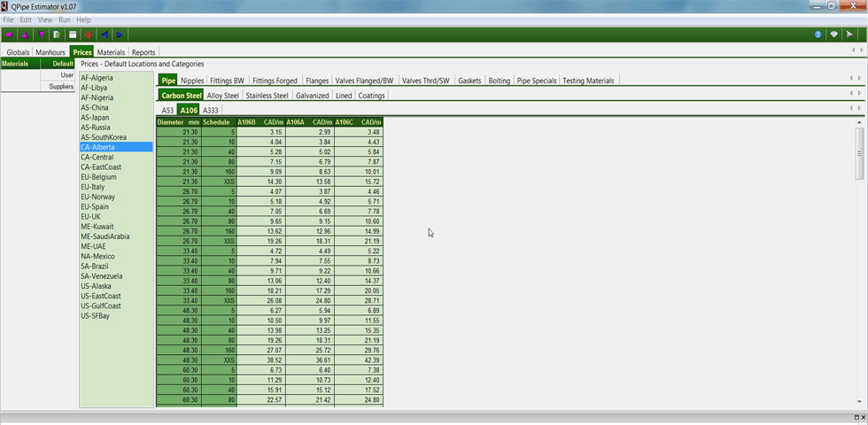
Task: Click the QPipe Estimator title bar app icon
Action: tap(5, 5)
